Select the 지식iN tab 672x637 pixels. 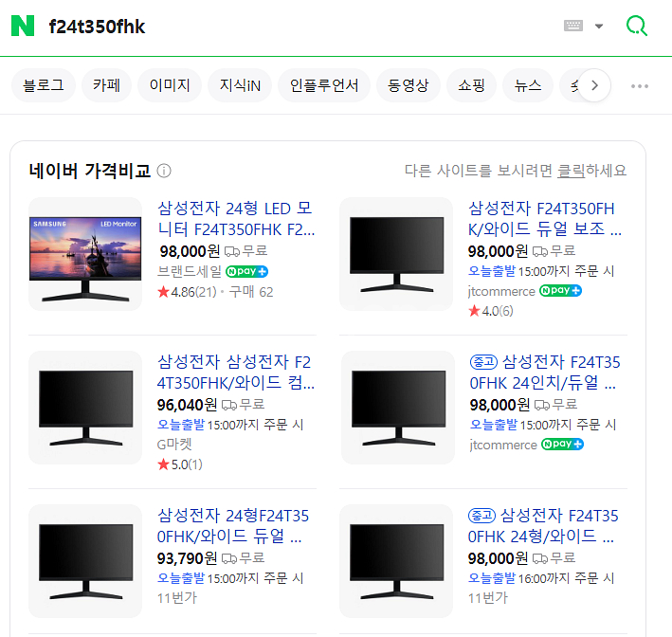pyautogui.click(x=240, y=85)
